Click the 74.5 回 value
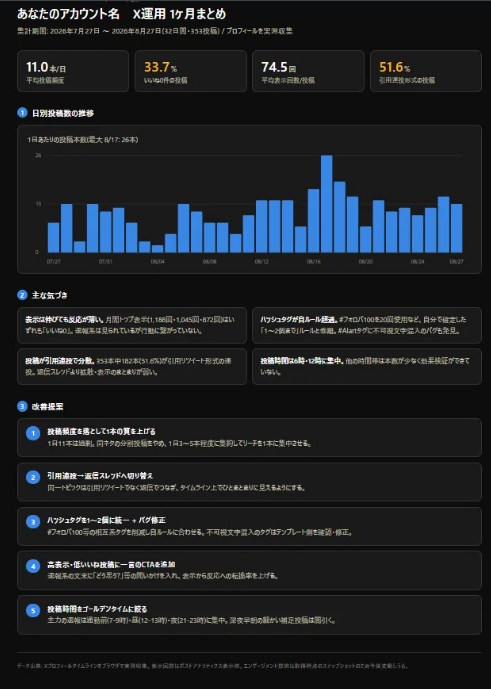 278,67
